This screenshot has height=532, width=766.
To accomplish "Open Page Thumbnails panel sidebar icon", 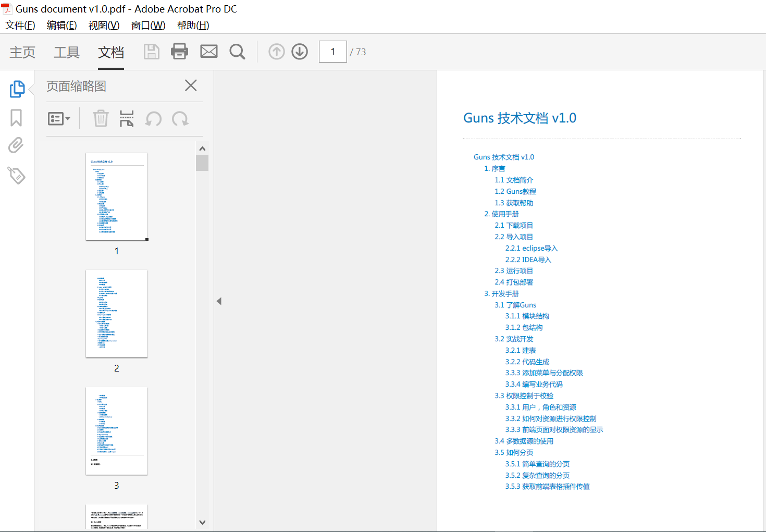I will [17, 89].
